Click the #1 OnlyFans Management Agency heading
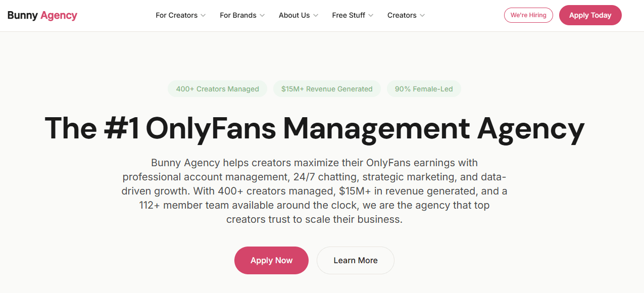644x293 pixels. 315,128
